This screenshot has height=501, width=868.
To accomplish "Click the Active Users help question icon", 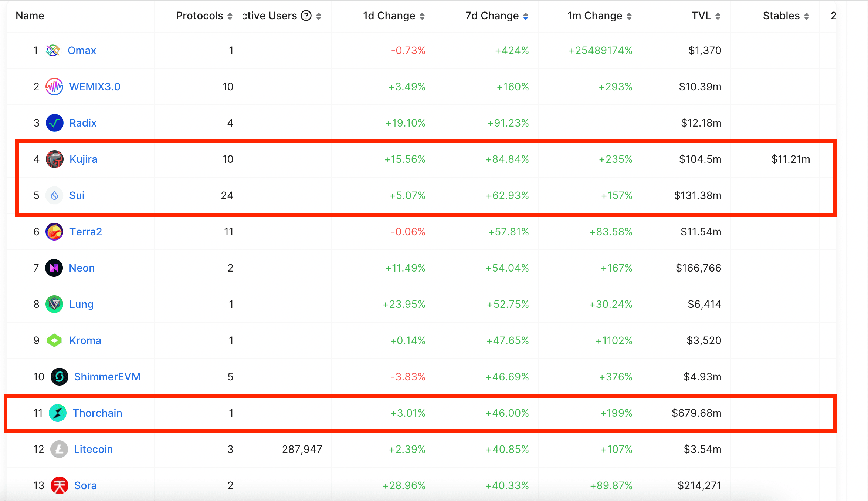I will pyautogui.click(x=306, y=16).
